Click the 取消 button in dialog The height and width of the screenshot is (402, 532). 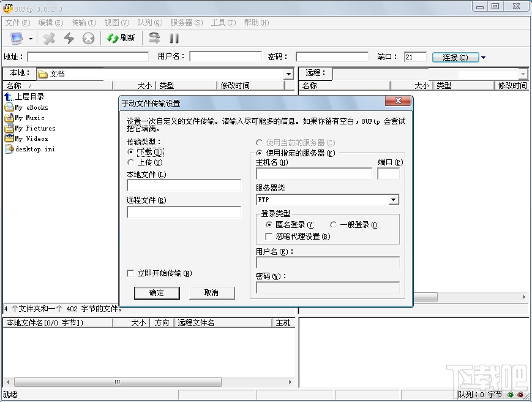pyautogui.click(x=212, y=293)
